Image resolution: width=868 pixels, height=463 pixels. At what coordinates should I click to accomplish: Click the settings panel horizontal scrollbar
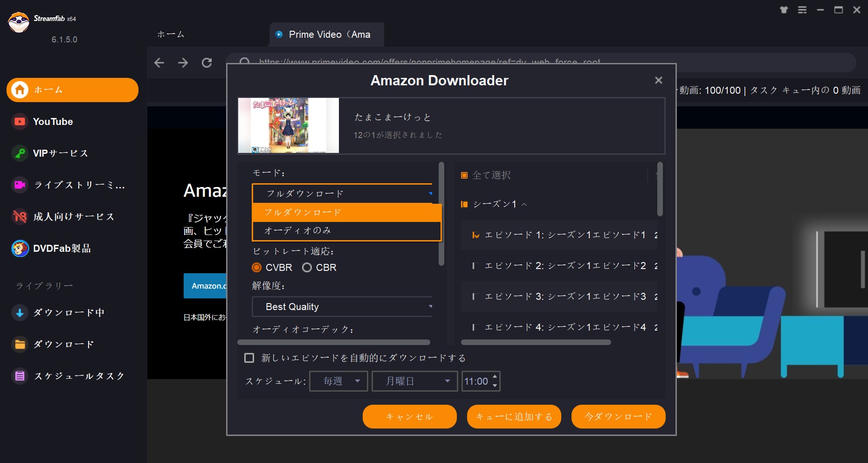(x=334, y=342)
